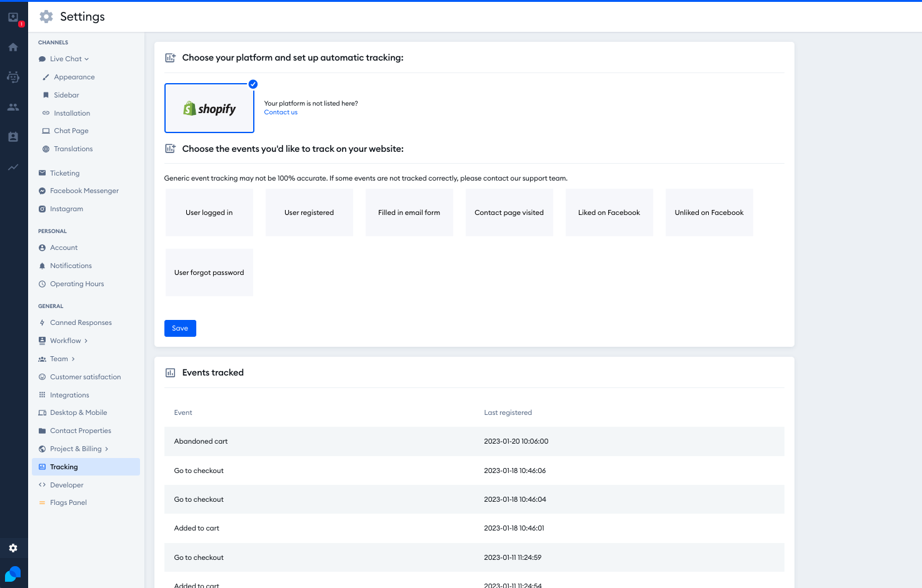Select the Liked on Facebook event
The width and height of the screenshot is (922, 588).
[x=609, y=212]
